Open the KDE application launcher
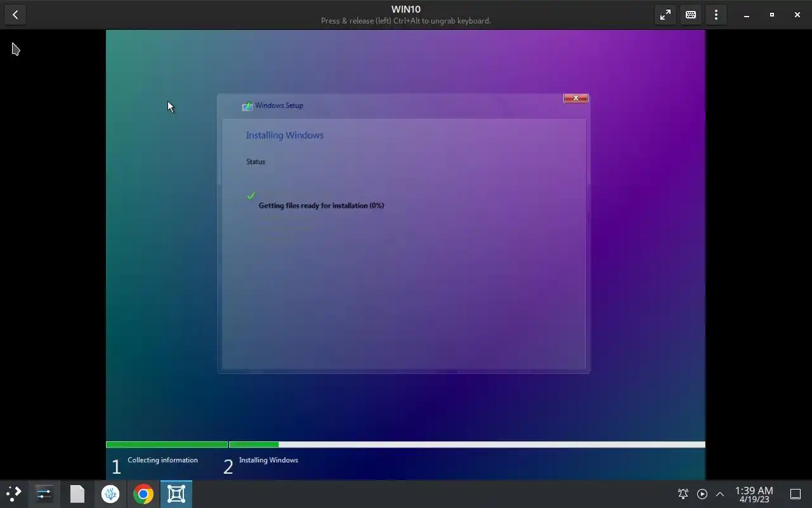Viewport: 812px width, 508px height. coord(14,494)
